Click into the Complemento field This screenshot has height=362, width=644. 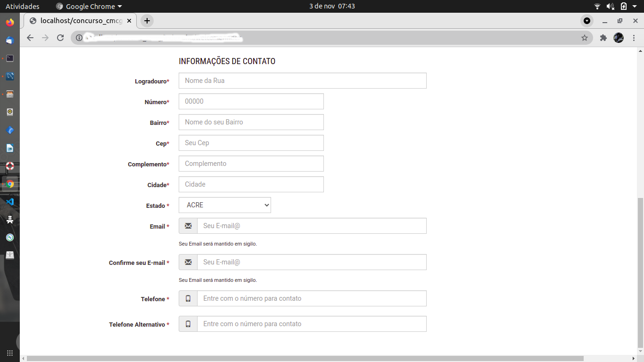click(251, 164)
